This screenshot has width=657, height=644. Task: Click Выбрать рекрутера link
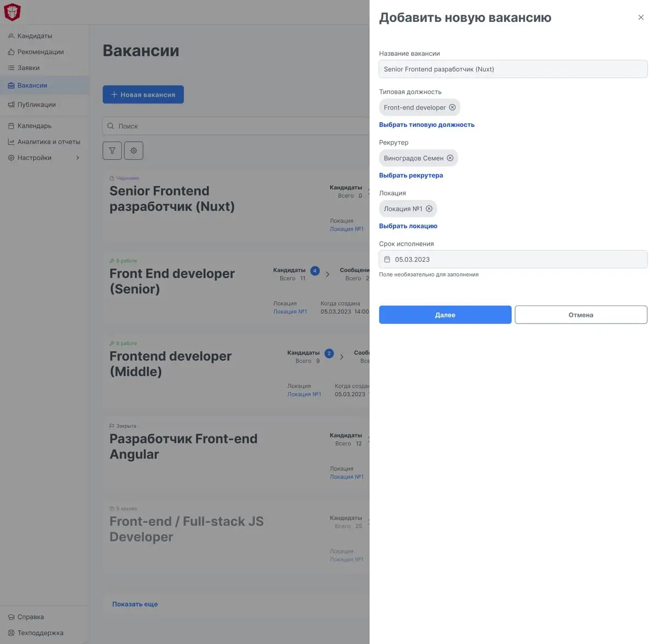411,175
